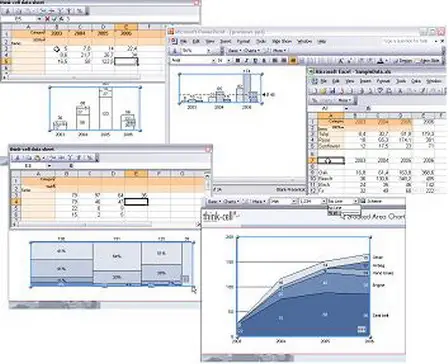The width and height of the screenshot is (448, 364).
Task: Click the font color icon in PowerPoint toolbar
Action: 381,61
